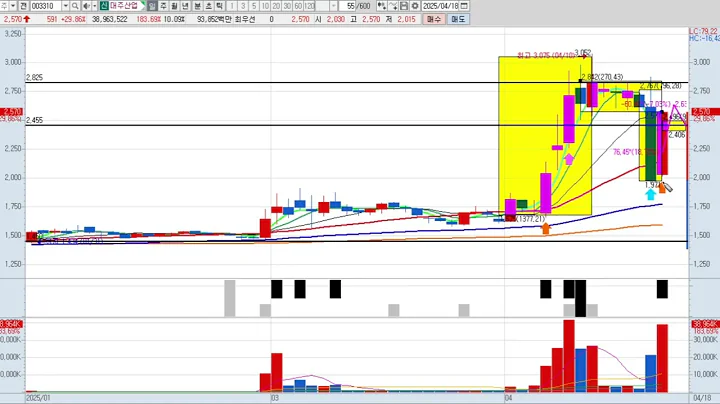Click the 2,455 horizontal line price label
This screenshot has height=404, width=720.
(x=34, y=120)
